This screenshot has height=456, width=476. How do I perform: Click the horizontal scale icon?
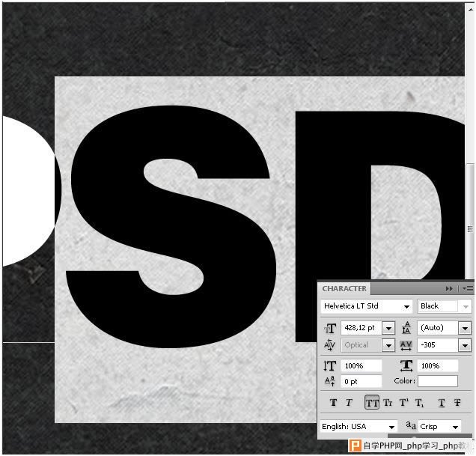point(406,365)
